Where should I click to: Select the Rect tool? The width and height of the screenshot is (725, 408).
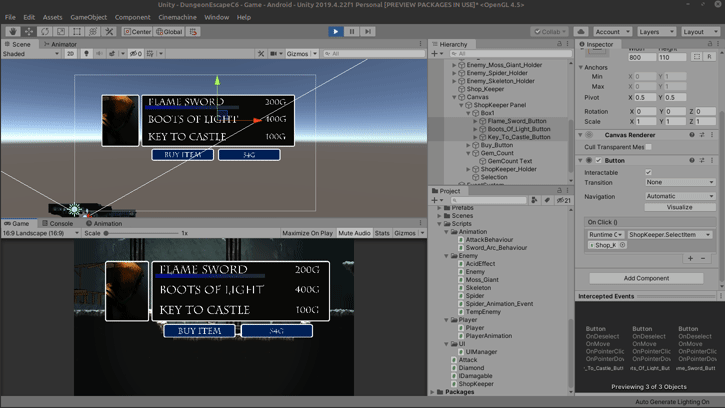click(77, 31)
